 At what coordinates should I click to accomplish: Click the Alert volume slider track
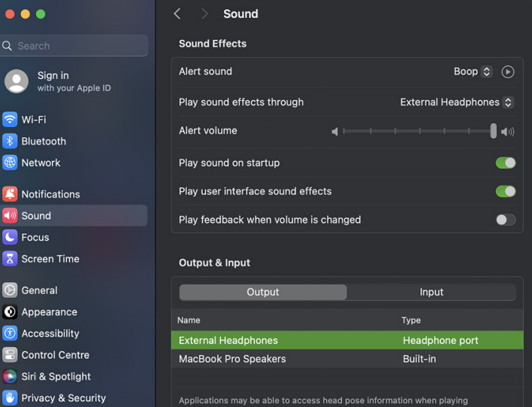[x=419, y=131]
